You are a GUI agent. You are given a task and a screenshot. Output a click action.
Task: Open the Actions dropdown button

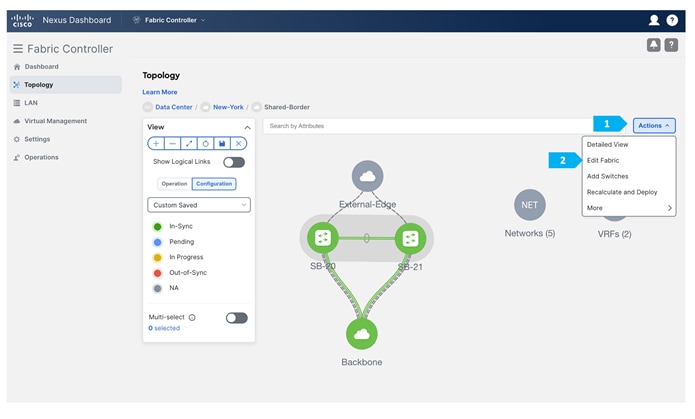pos(654,125)
